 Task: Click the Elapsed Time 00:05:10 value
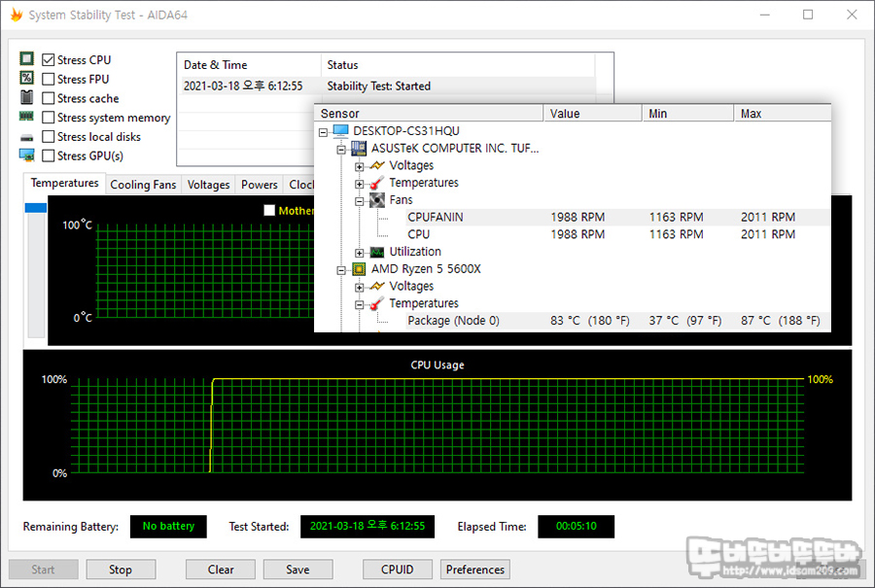[x=576, y=526]
